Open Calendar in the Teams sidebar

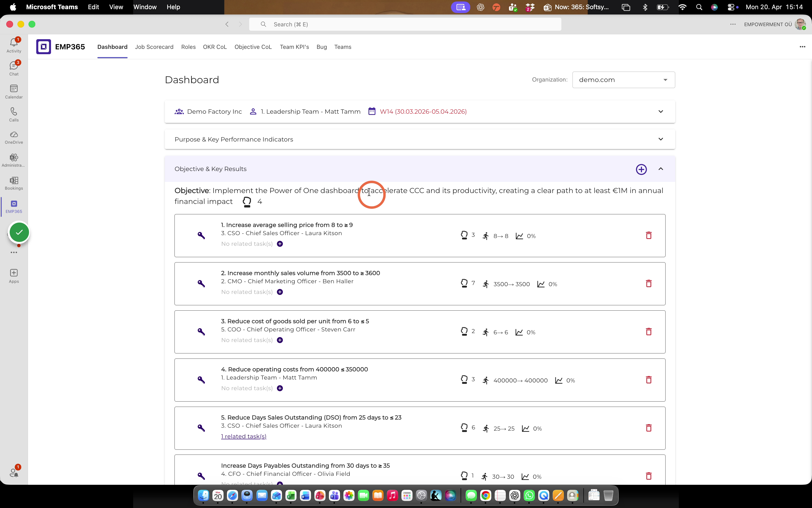pos(14,91)
